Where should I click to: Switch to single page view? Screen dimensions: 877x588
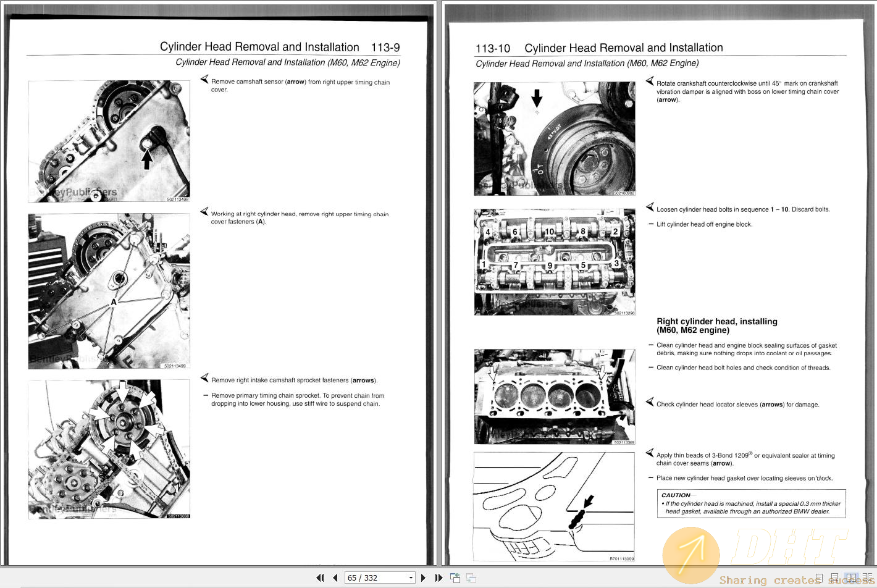pos(819,578)
